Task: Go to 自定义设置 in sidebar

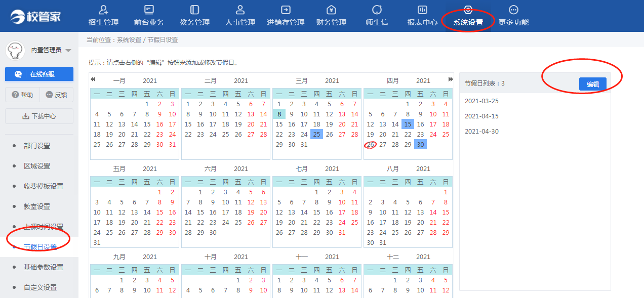Action: tap(40, 287)
